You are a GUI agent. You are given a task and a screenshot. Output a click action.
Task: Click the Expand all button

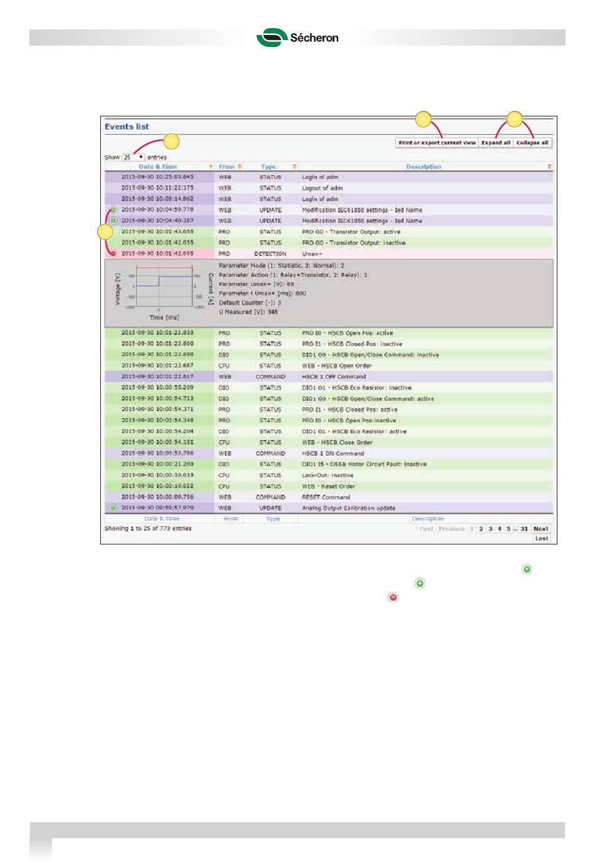click(496, 143)
